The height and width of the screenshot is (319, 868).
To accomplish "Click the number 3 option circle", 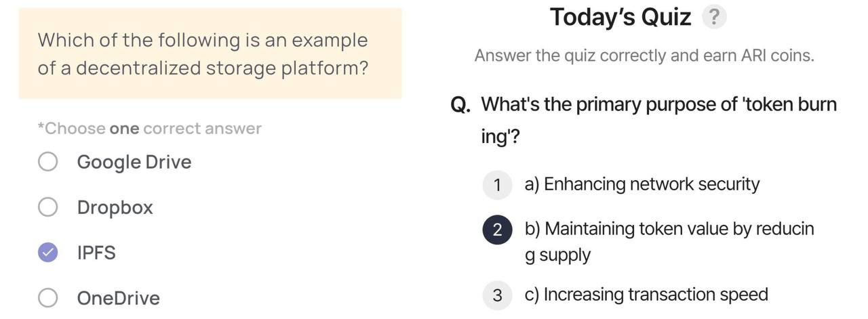I will (x=497, y=295).
